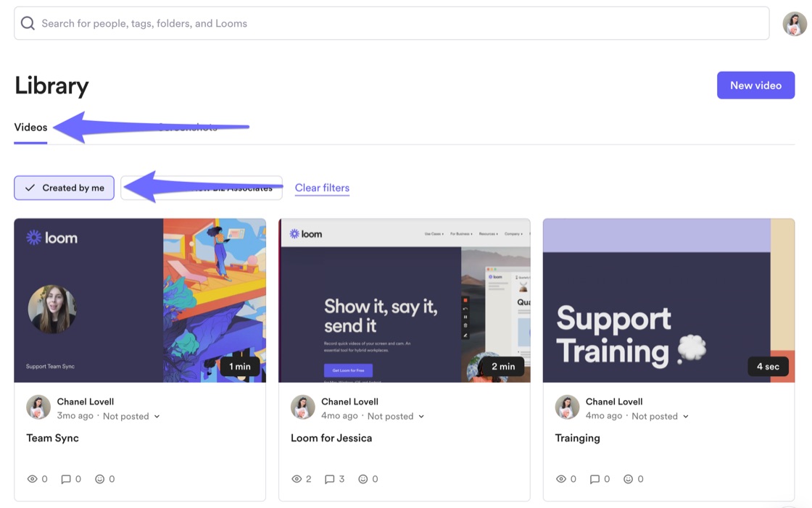Toggle the Created by me filter

pyautogui.click(x=65, y=188)
